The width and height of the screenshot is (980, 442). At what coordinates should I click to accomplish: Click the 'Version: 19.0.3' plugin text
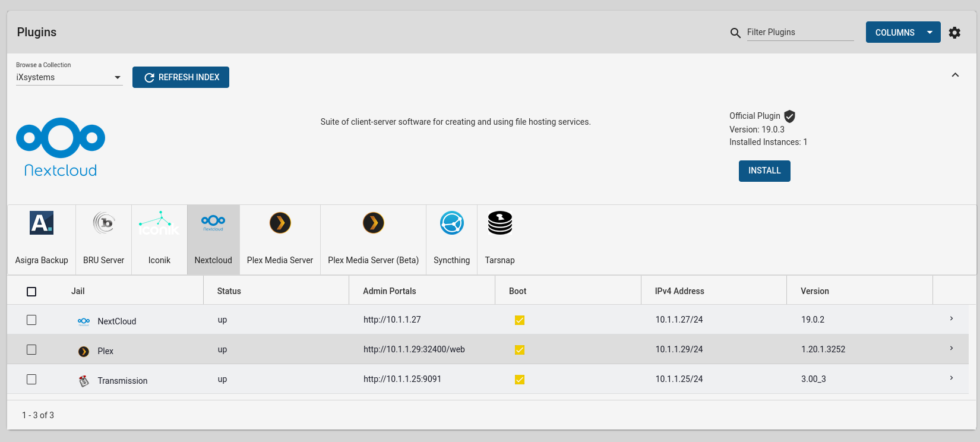[757, 130]
